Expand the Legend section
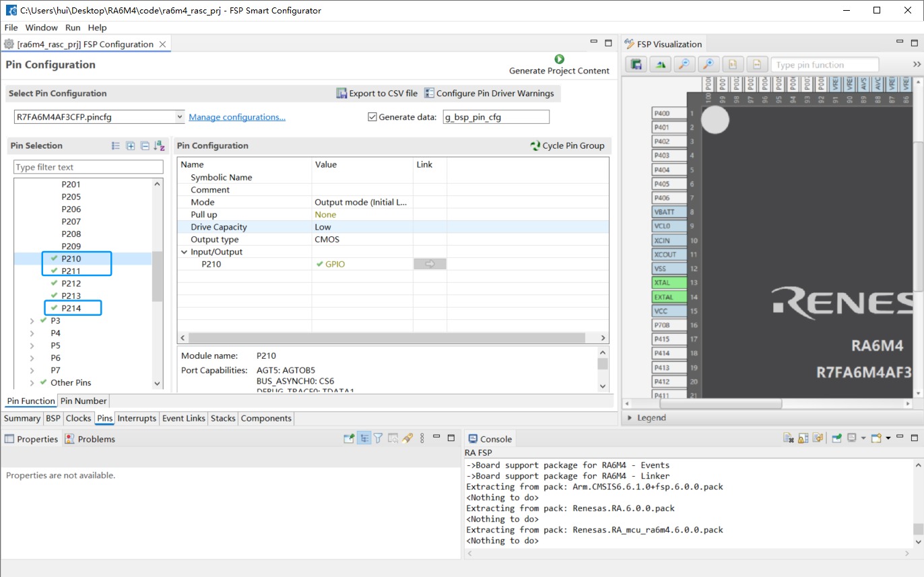This screenshot has height=577, width=924. pos(630,418)
